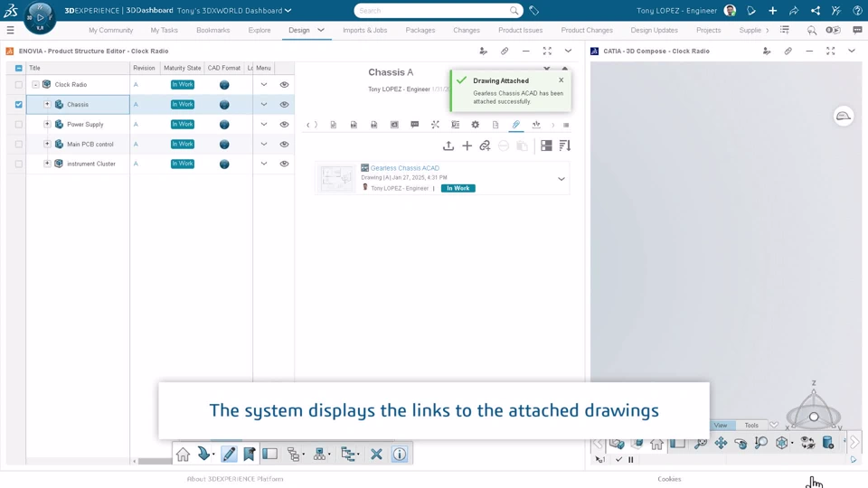Open the comments speech bubble tab icon
Screen dimensions: 868x488
coord(415,125)
